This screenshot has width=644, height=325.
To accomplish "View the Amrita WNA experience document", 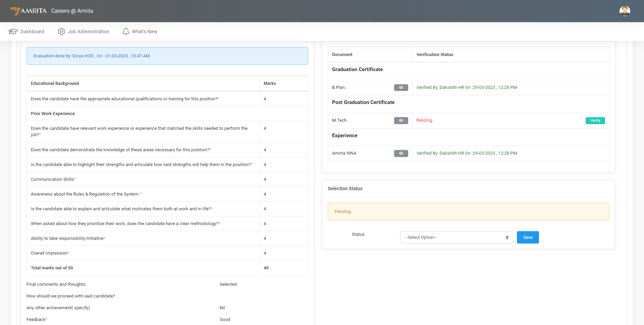I will click(401, 153).
